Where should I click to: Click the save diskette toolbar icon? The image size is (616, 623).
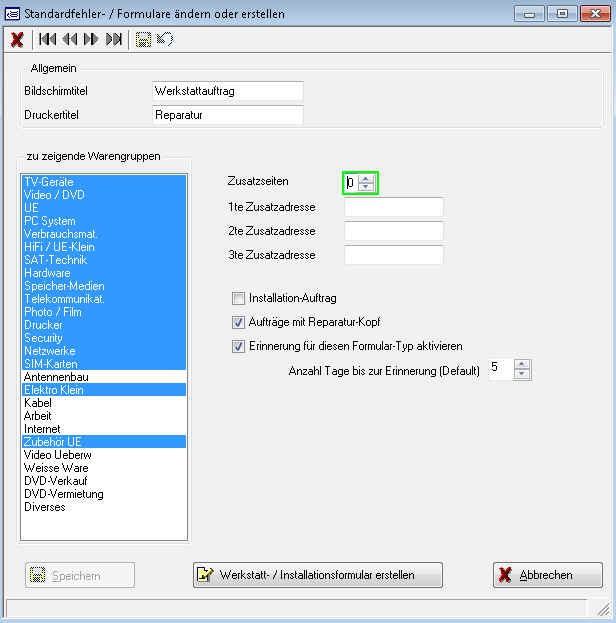pos(144,40)
